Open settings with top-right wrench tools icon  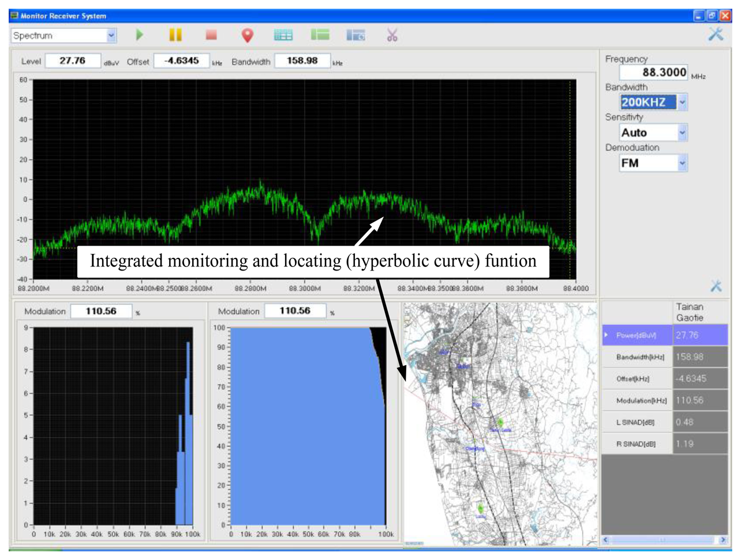(716, 34)
